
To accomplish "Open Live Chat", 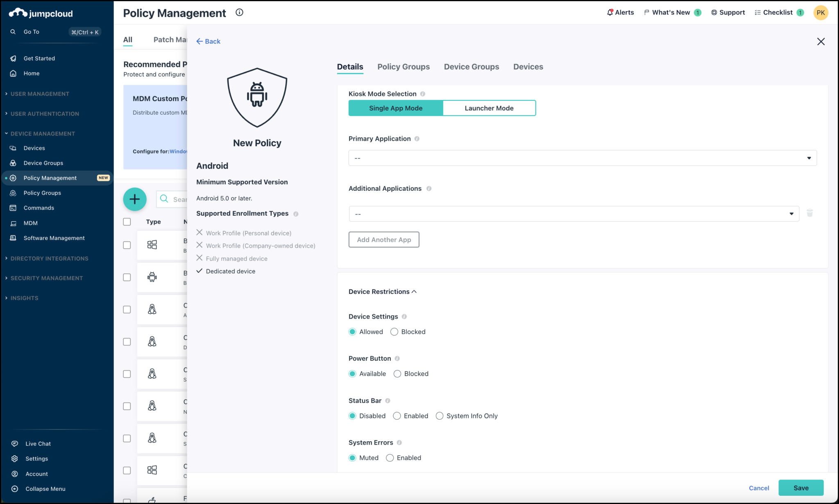I will 38,443.
